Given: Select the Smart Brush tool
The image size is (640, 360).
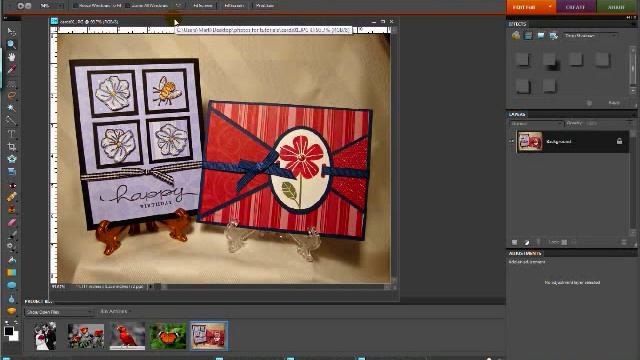Looking at the screenshot, I should (x=11, y=247).
